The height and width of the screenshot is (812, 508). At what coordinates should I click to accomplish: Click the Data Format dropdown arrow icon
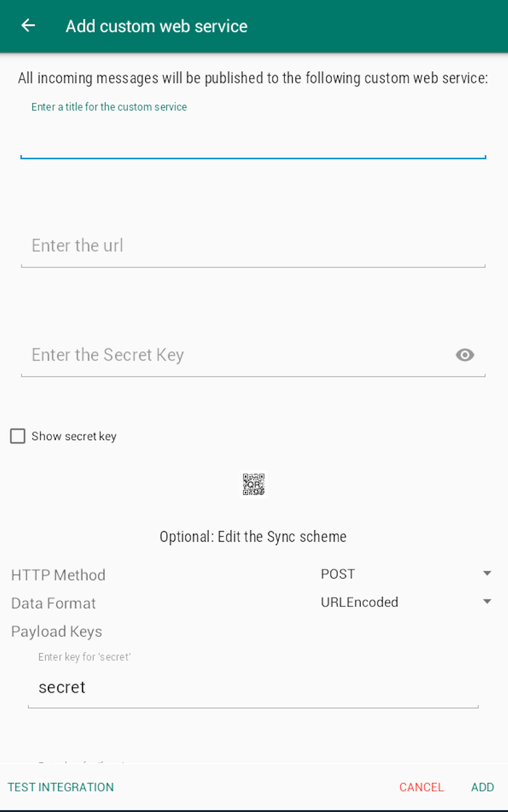487,601
